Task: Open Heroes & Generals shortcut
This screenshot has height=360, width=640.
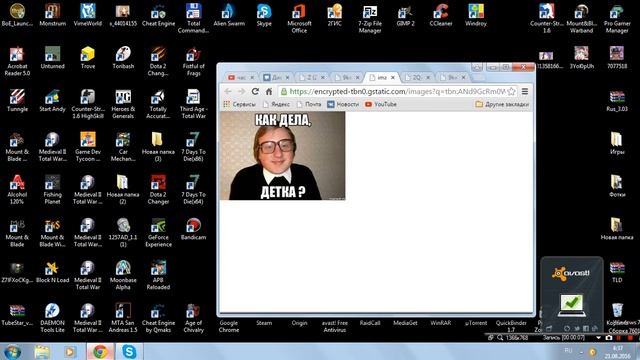Action: click(x=123, y=104)
